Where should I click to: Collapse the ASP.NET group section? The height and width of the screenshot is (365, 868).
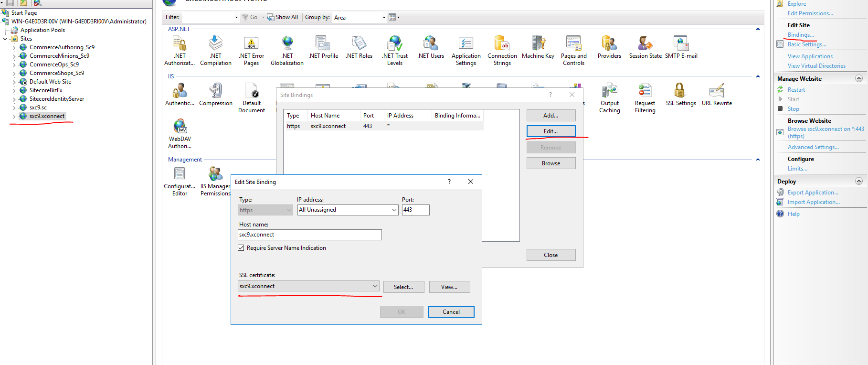(x=758, y=29)
